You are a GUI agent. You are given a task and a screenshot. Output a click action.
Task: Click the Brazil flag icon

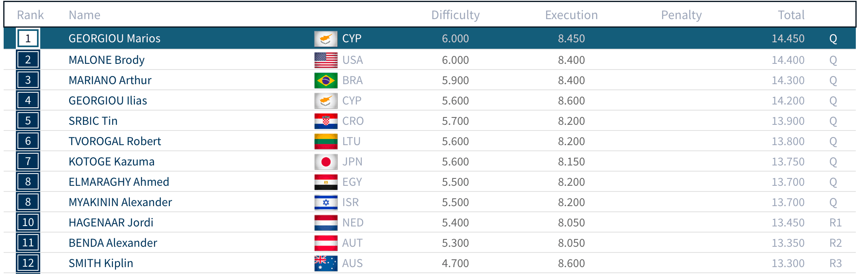pyautogui.click(x=325, y=80)
